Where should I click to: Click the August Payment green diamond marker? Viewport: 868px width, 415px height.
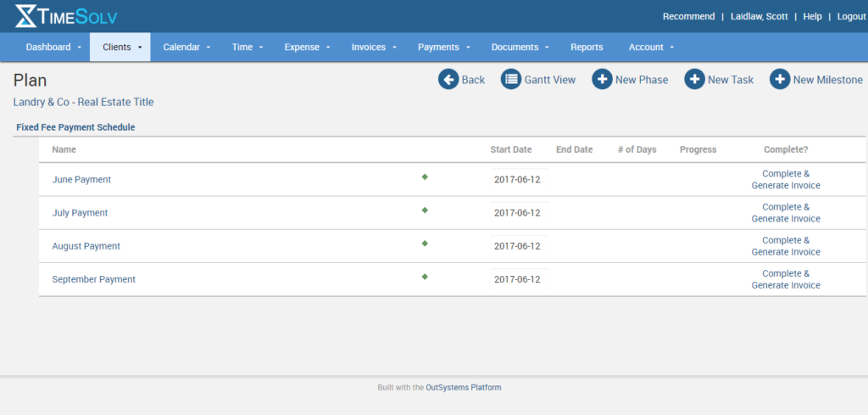pos(425,244)
